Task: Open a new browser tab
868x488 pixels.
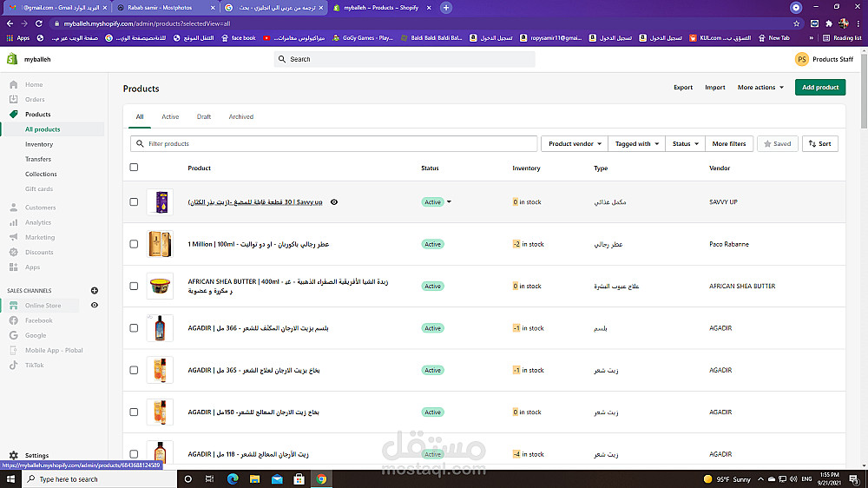Action: click(446, 8)
